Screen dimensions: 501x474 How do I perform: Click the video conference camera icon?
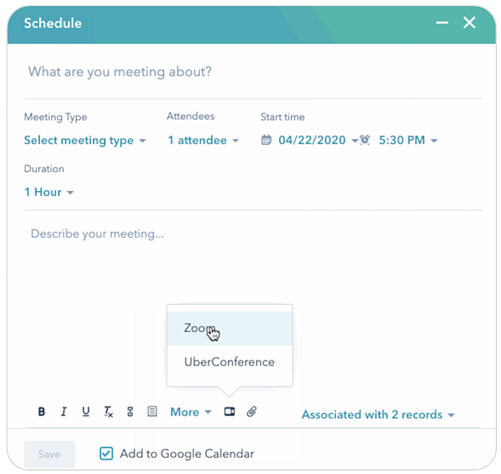coord(229,412)
